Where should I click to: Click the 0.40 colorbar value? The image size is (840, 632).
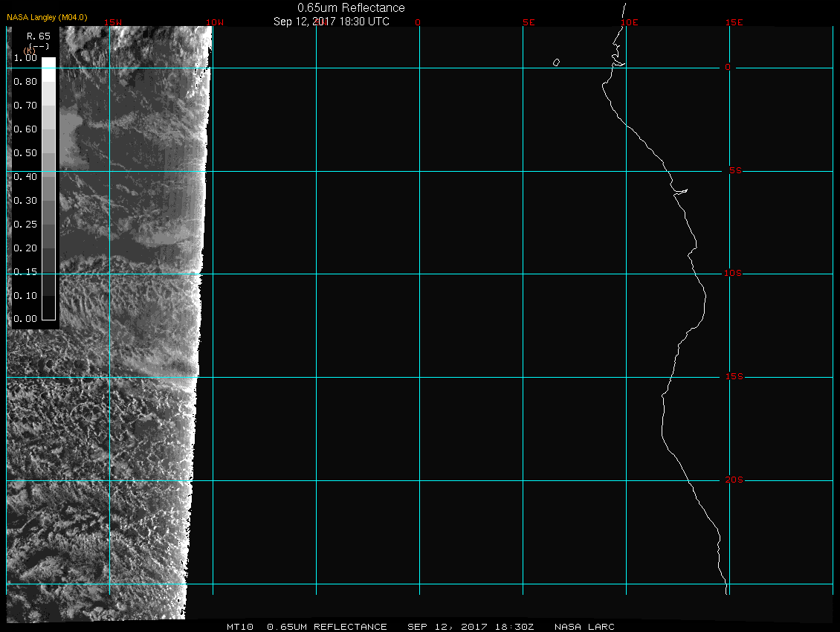(25, 177)
